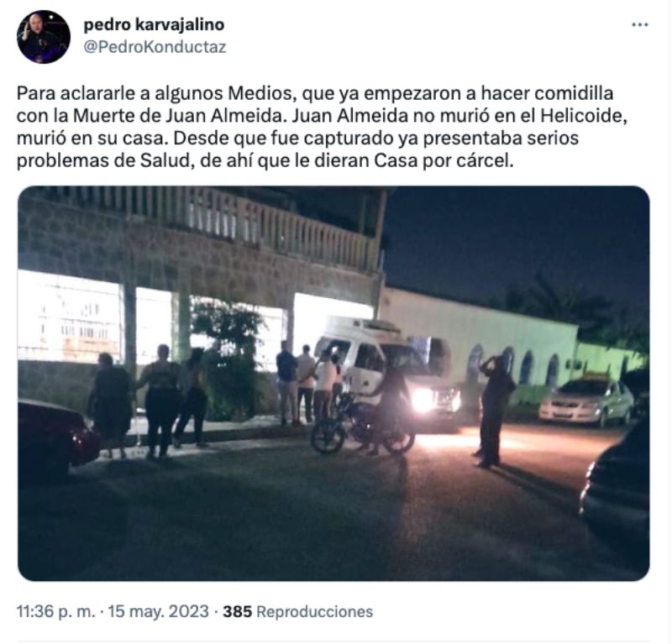Click the red car at the photo's left edge

58,437
